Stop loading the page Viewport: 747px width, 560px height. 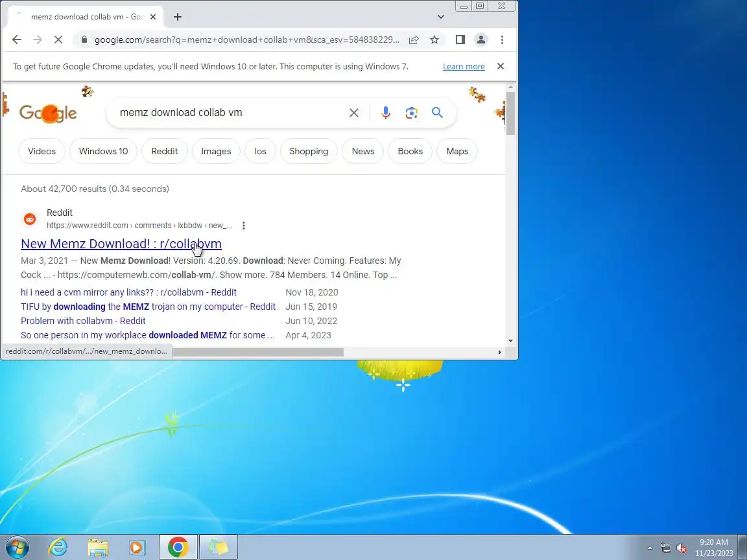pyautogui.click(x=58, y=40)
